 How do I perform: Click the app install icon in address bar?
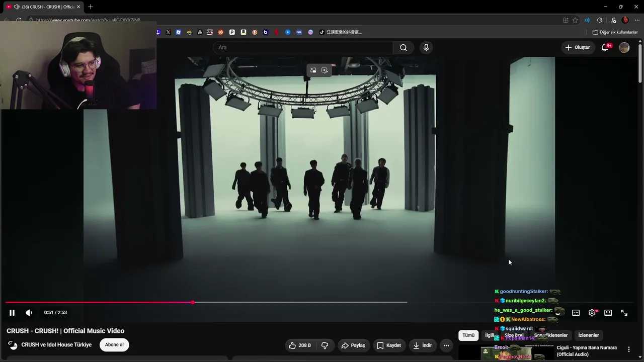coord(566,20)
